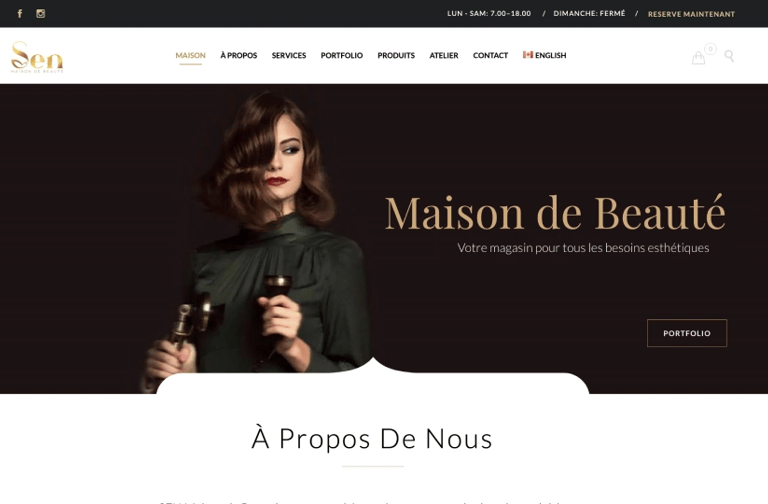Screen dimensions: 768x504
Task: Click the Reserve Maintenant link
Action: pyautogui.click(x=691, y=14)
